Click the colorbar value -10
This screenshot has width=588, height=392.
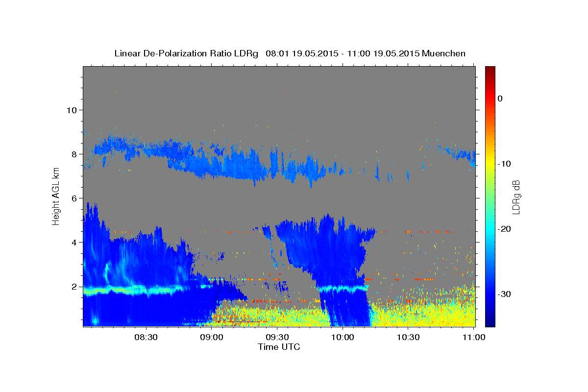pos(504,164)
